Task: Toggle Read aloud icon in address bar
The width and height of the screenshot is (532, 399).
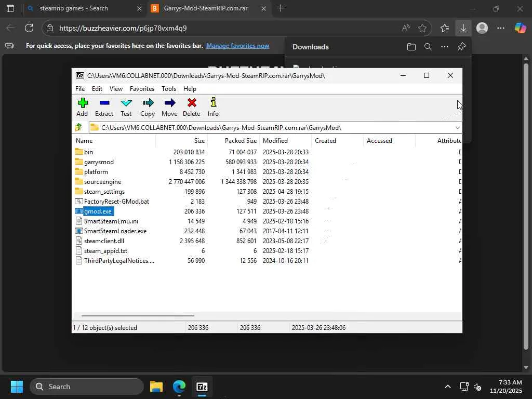Action: pyautogui.click(x=406, y=28)
